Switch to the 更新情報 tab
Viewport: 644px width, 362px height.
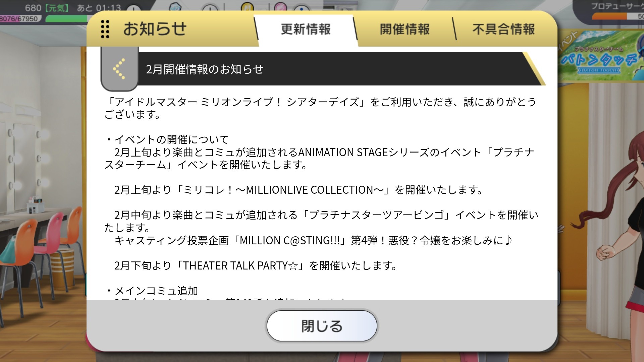tap(306, 29)
